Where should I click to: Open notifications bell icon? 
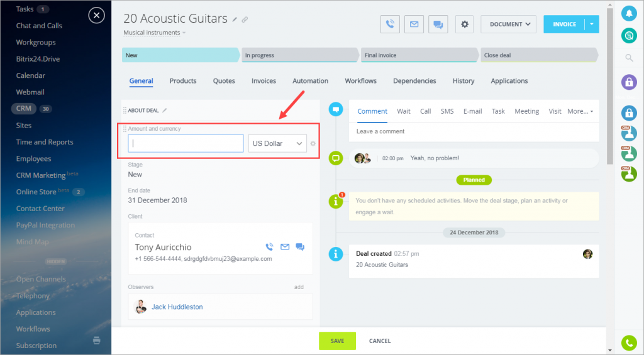[629, 13]
